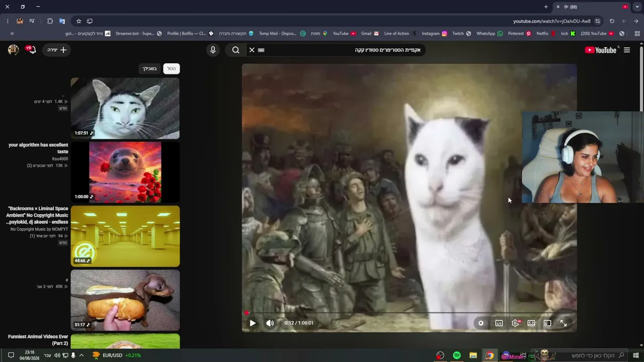
Task: Click the video progress bar
Action: tap(409, 313)
